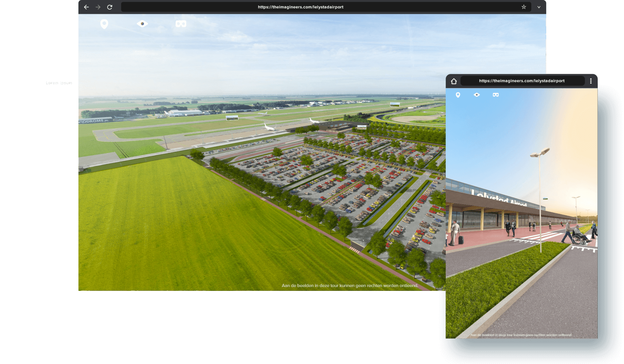
Task: Switch VR stereo mode on via goggles icon
Action: [181, 24]
